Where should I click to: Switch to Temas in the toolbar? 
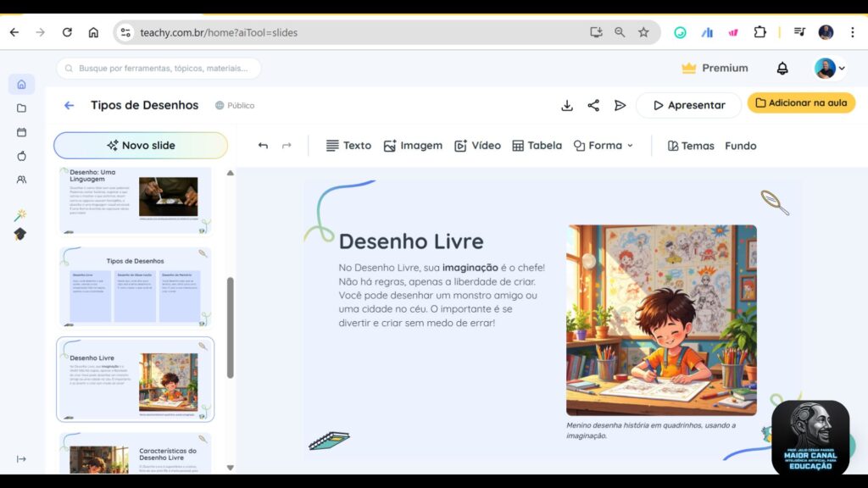pos(697,145)
